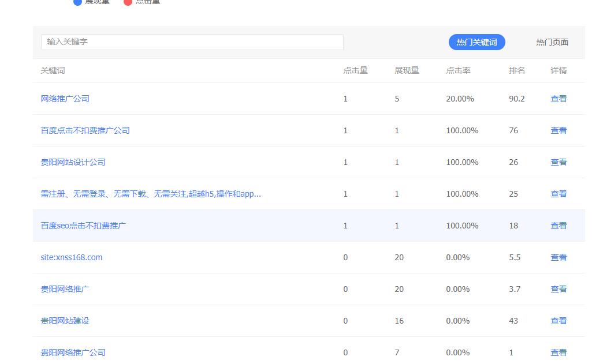Open the keyword 百度seo点击不扣费推广
The image size is (592, 364).
pyautogui.click(x=83, y=226)
